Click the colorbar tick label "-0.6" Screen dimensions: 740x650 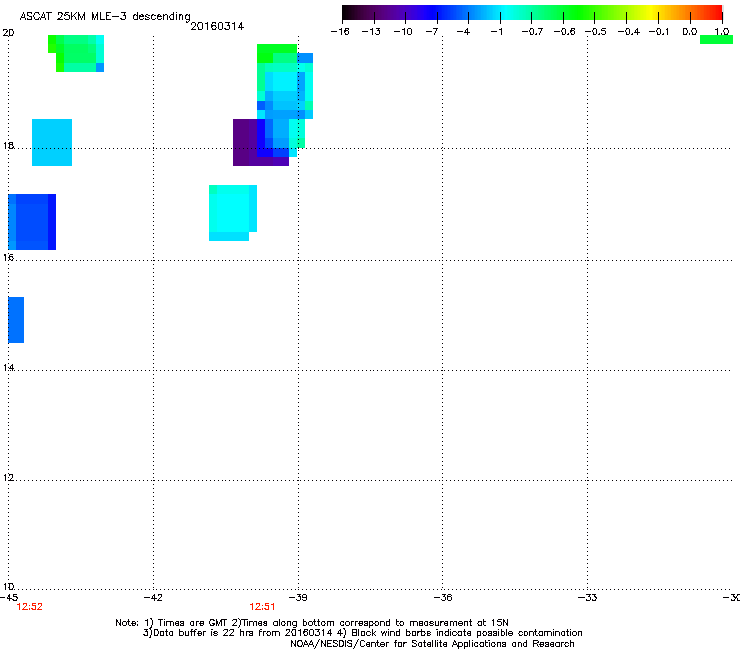pyautogui.click(x=564, y=32)
